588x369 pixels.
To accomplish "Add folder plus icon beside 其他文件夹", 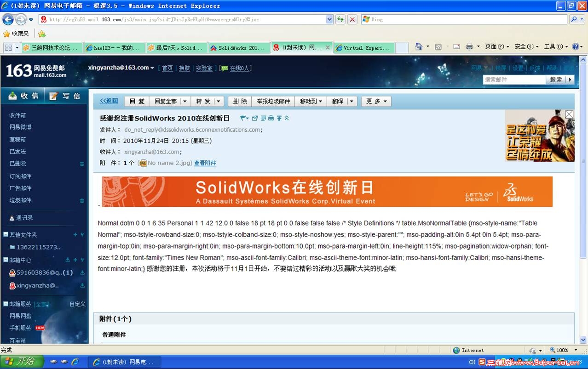I will pyautogui.click(x=75, y=235).
